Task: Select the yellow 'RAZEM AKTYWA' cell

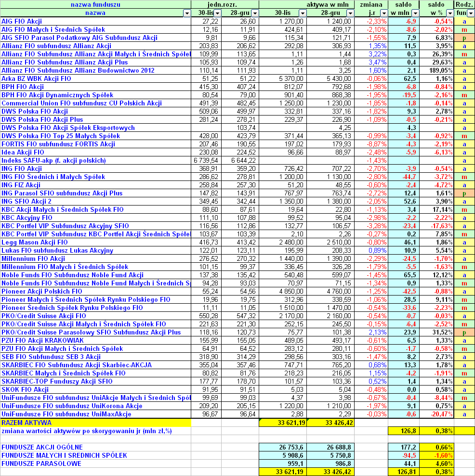Action: pyautogui.click(x=95, y=423)
